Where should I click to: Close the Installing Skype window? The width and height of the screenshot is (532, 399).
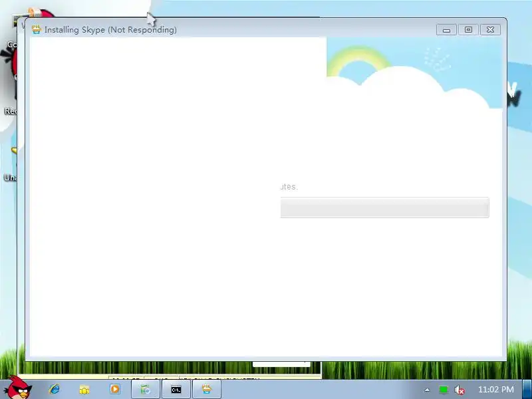(x=490, y=30)
